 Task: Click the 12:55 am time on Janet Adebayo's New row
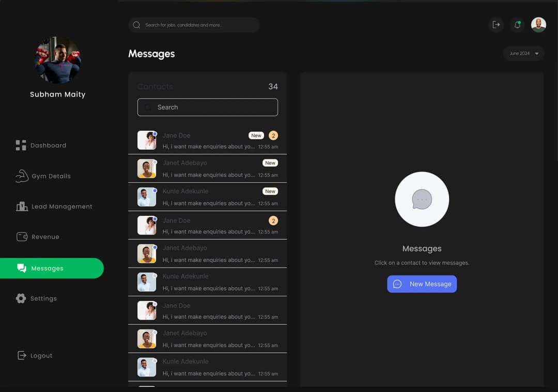268,175
